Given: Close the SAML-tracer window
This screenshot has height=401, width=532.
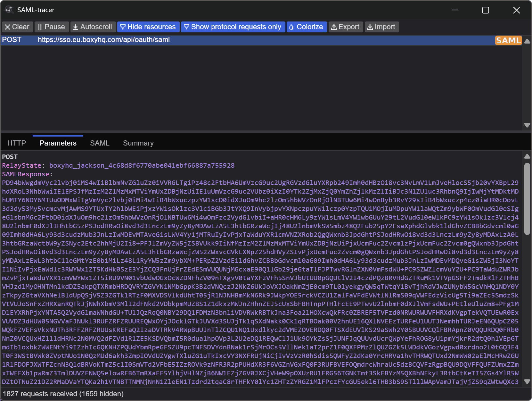Looking at the screenshot, I should [516, 10].
